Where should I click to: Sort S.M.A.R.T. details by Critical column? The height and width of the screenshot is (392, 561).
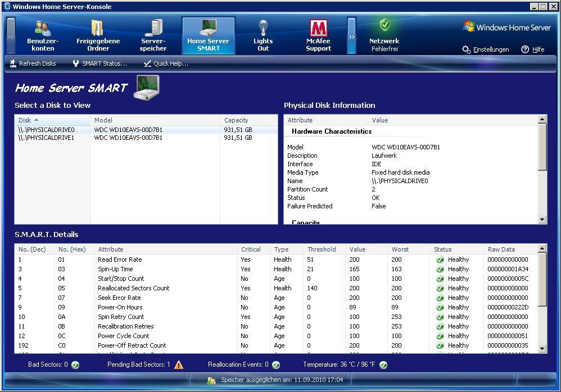(254, 249)
